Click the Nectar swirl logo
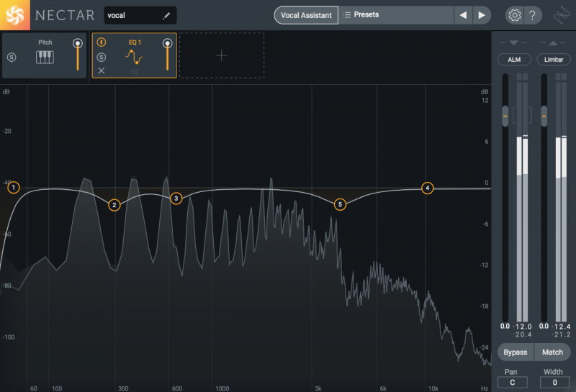 coord(14,15)
